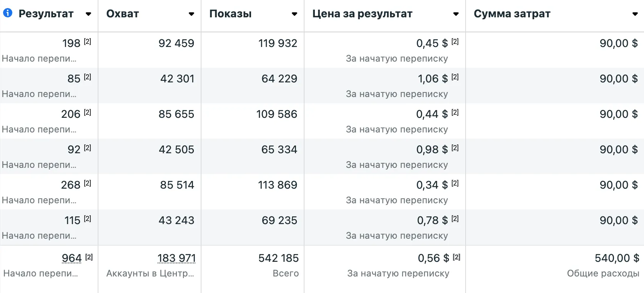Click the blue info icon
644x293 pixels.
7,13
